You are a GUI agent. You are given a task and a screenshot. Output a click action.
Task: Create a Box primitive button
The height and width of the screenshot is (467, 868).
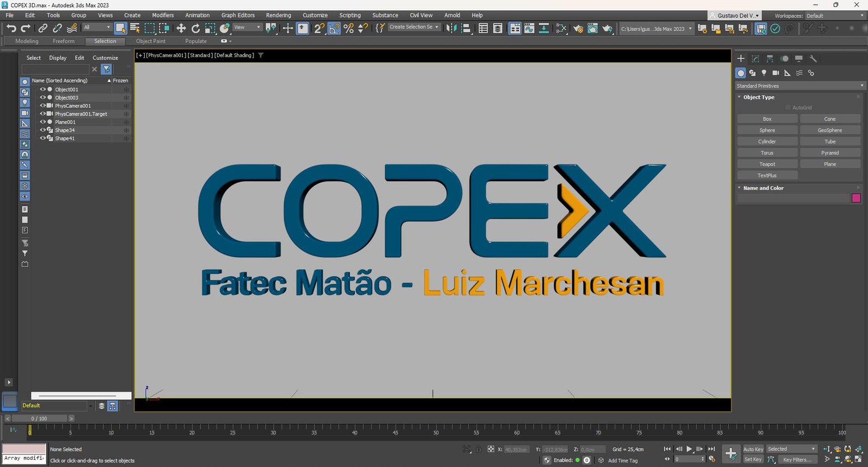(x=767, y=119)
